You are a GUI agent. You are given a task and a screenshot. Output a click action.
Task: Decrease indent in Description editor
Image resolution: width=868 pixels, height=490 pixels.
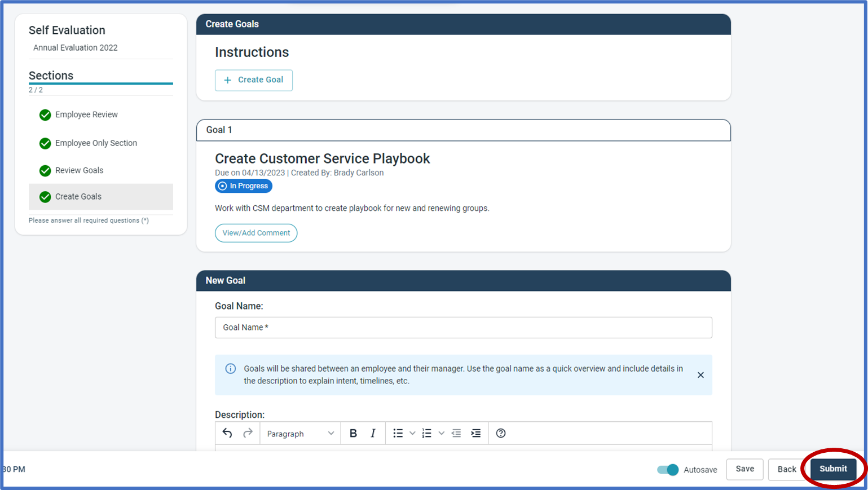456,433
